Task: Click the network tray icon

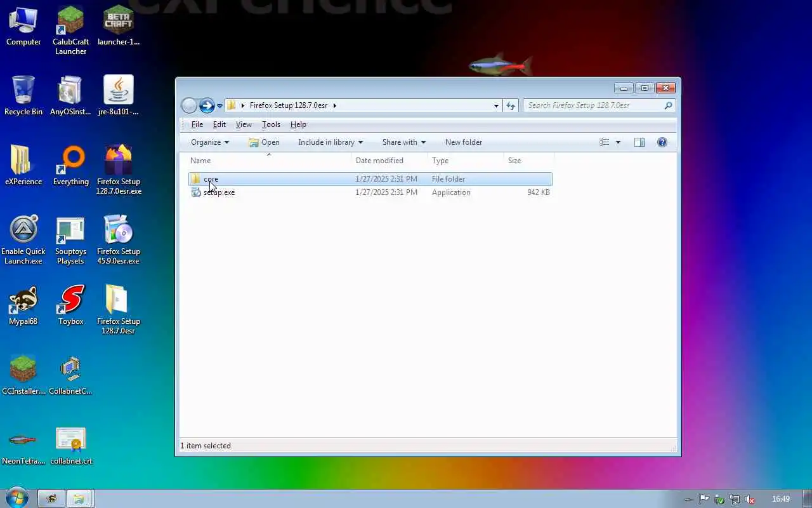Action: coord(735,499)
